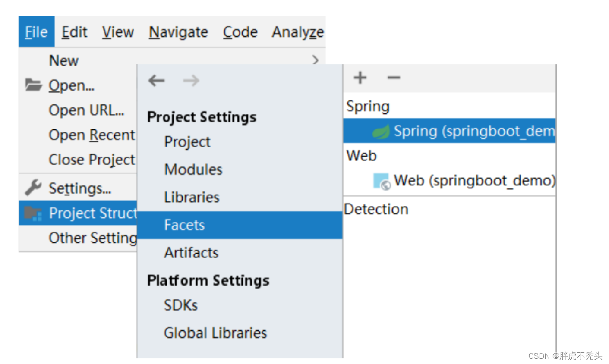Remove facet with the minus icon

point(394,78)
